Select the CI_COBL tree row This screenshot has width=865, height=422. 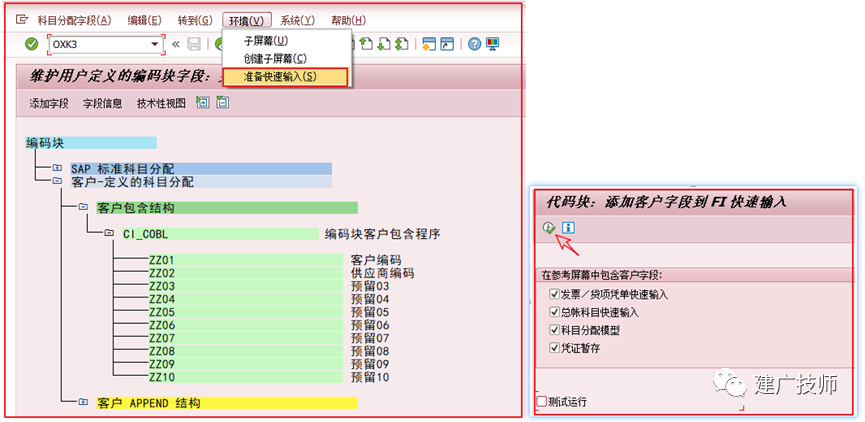tap(220, 234)
